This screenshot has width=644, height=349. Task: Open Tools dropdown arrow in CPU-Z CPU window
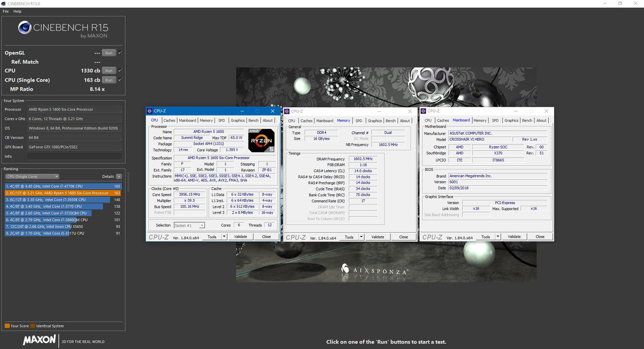click(x=224, y=237)
